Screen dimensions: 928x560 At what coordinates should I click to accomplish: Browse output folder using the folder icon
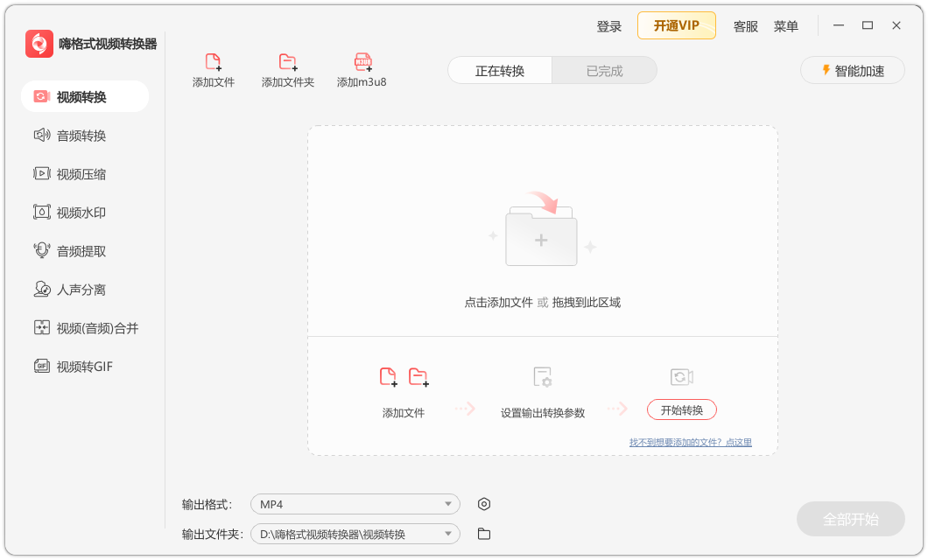[483, 534]
